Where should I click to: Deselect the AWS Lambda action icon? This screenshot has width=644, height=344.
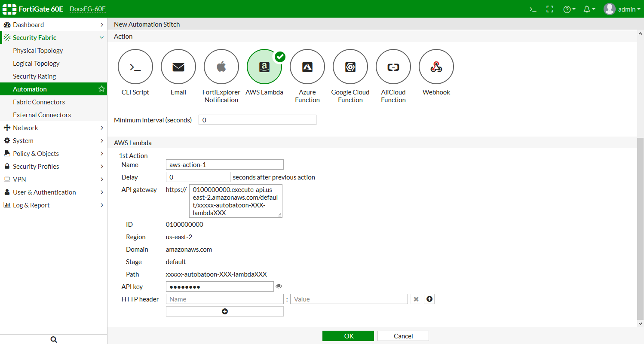(264, 67)
